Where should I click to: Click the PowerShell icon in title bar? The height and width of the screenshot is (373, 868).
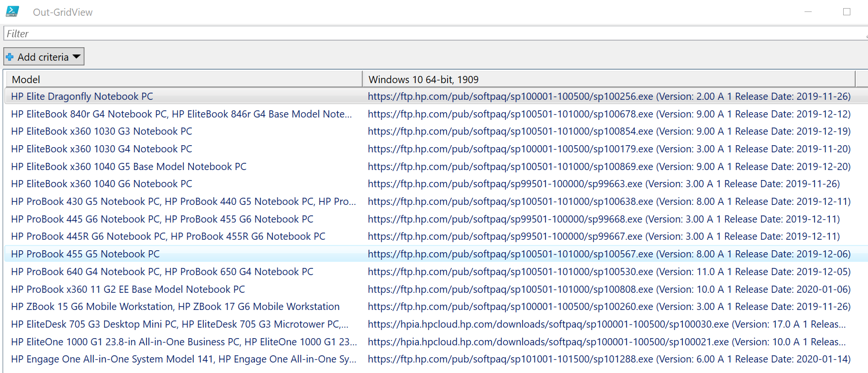click(12, 11)
